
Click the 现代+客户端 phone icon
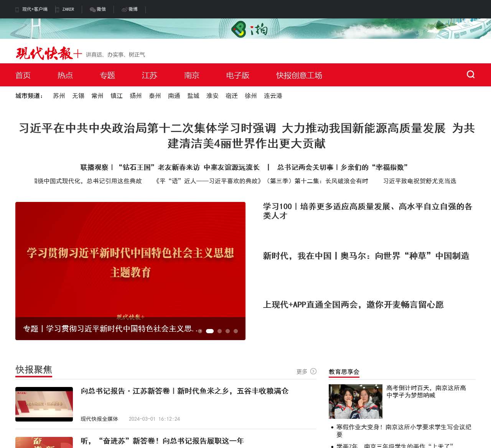pyautogui.click(x=17, y=10)
